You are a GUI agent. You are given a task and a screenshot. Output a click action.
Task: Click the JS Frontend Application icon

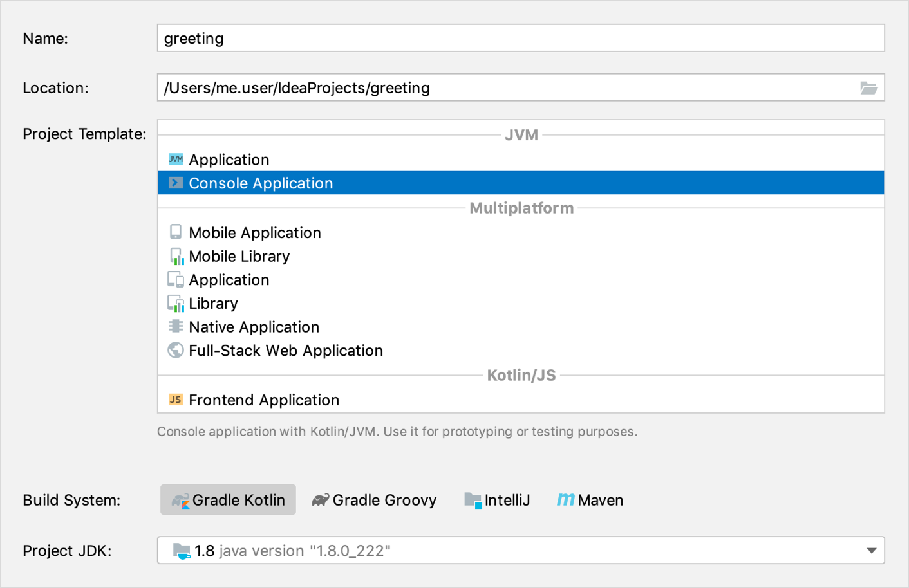[174, 400]
